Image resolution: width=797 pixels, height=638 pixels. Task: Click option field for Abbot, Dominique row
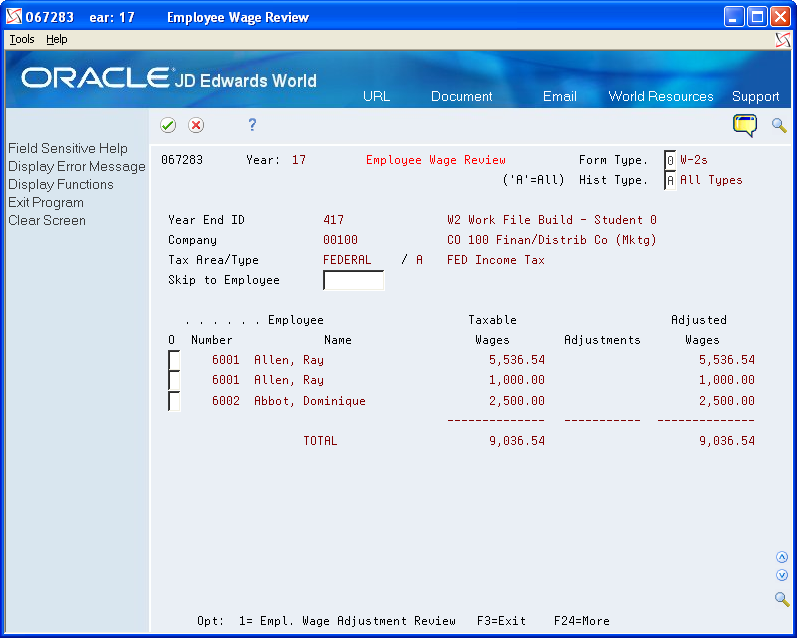174,401
